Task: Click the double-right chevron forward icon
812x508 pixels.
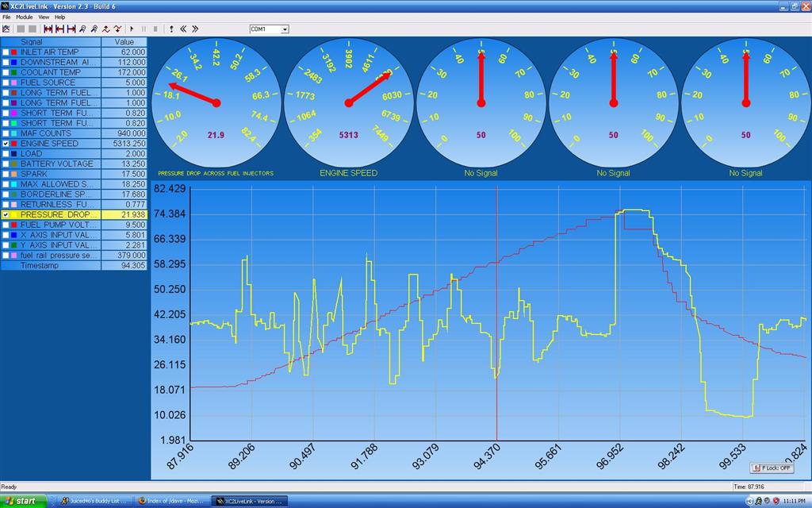Action: point(196,29)
